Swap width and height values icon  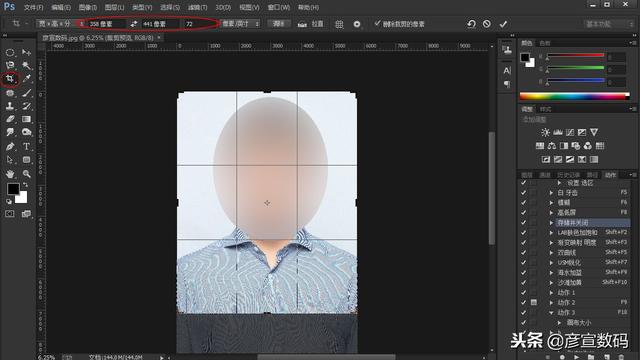point(134,24)
